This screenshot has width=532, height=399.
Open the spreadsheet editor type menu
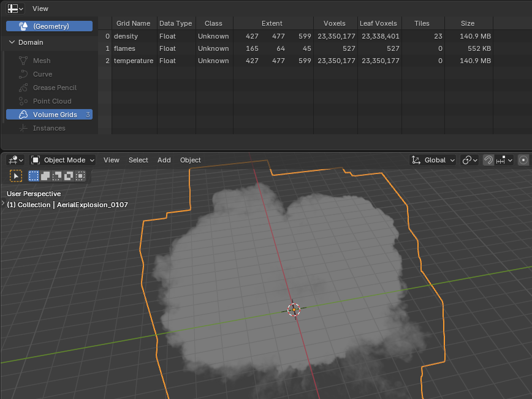click(15, 9)
